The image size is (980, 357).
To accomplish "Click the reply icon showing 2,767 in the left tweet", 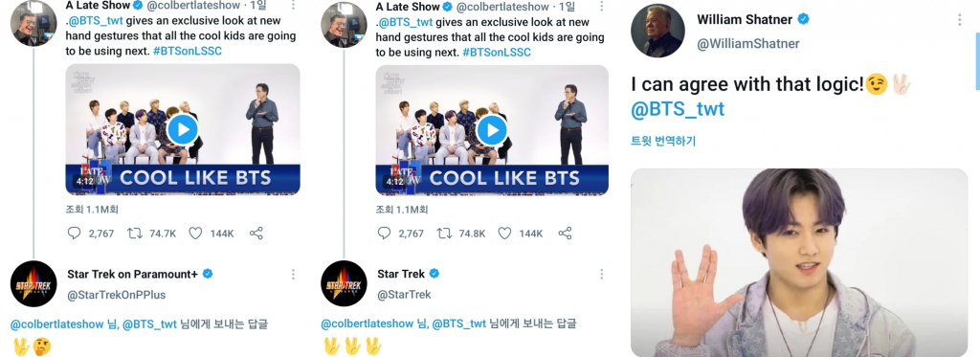I will pos(75,234).
